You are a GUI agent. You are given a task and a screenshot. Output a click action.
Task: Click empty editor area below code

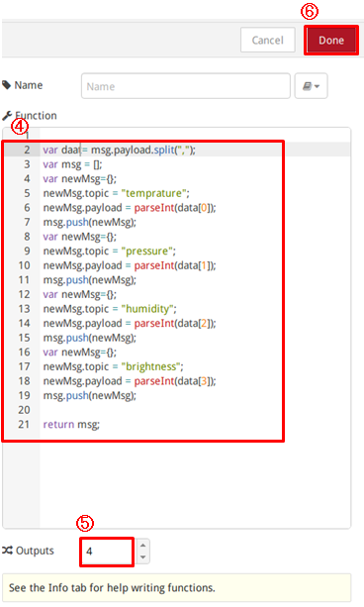(194, 484)
